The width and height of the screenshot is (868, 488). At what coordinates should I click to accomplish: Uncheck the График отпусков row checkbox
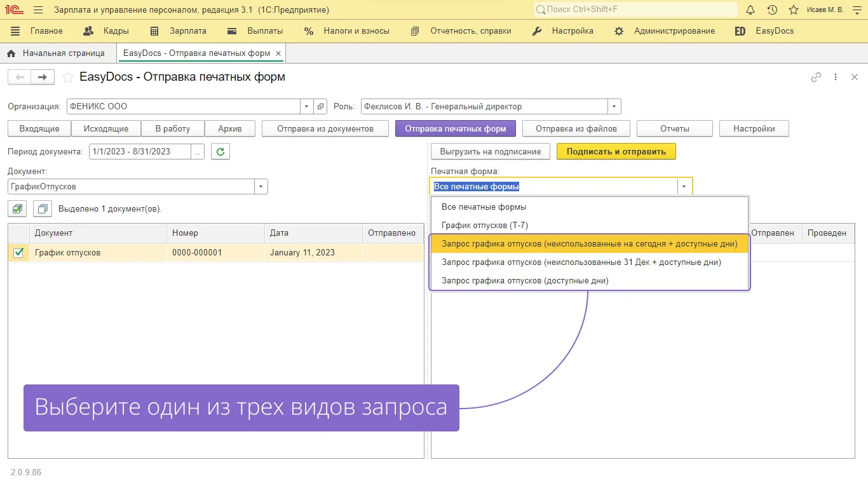coord(18,253)
